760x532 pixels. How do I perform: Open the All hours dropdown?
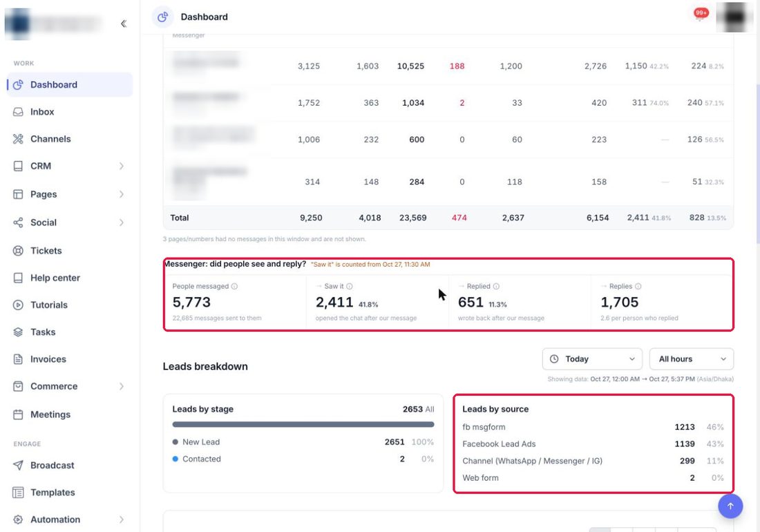tap(691, 359)
